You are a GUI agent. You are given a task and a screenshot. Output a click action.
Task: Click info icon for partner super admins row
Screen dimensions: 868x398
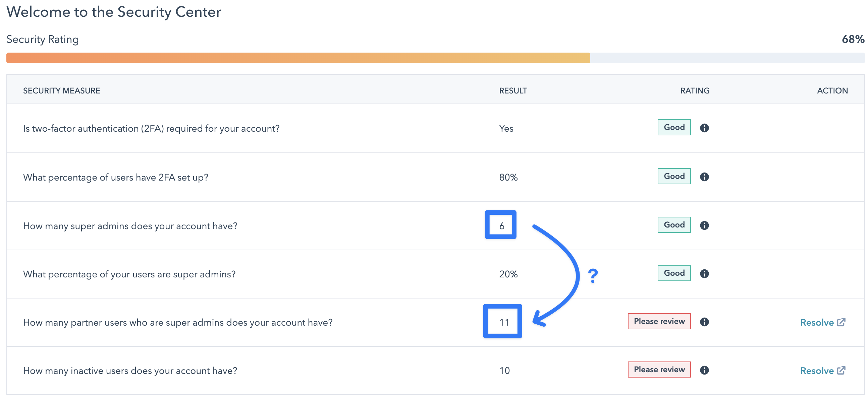pos(704,322)
